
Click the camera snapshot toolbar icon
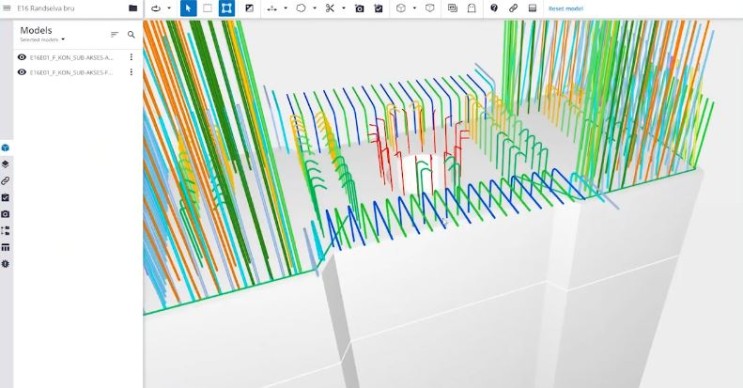pos(360,9)
